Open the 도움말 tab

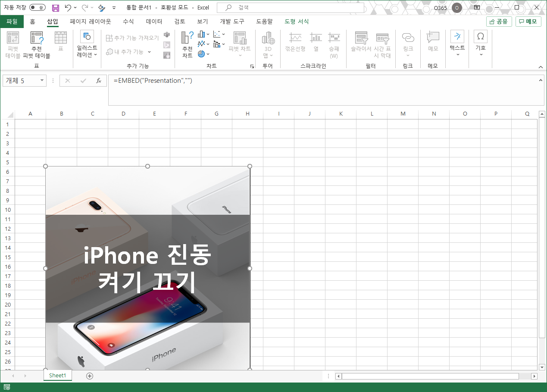coord(264,22)
